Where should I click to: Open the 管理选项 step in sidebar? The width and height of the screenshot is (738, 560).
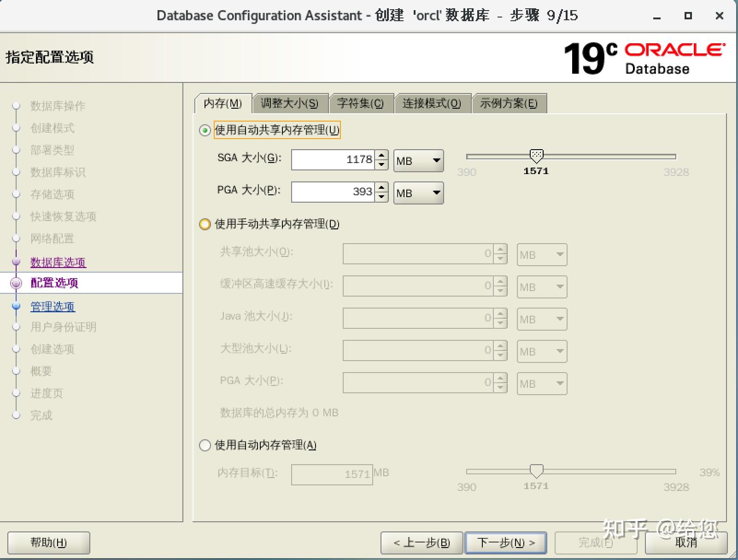click(x=52, y=306)
